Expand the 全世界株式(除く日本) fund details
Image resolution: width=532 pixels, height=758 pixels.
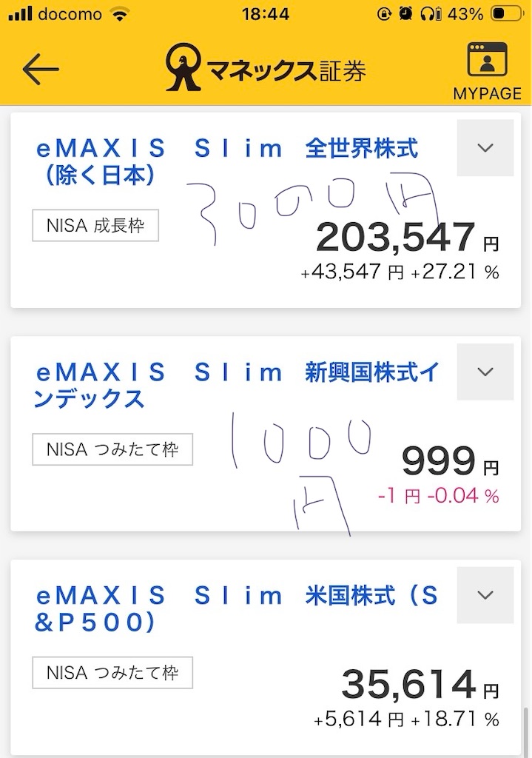(x=485, y=147)
